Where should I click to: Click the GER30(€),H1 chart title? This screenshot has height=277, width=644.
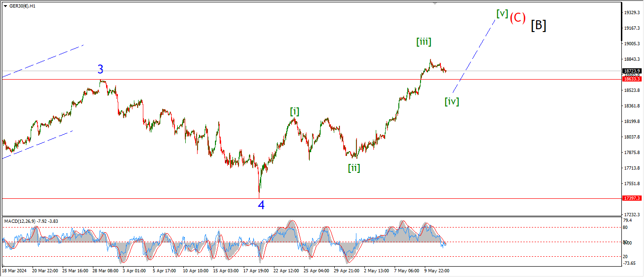pos(22,6)
